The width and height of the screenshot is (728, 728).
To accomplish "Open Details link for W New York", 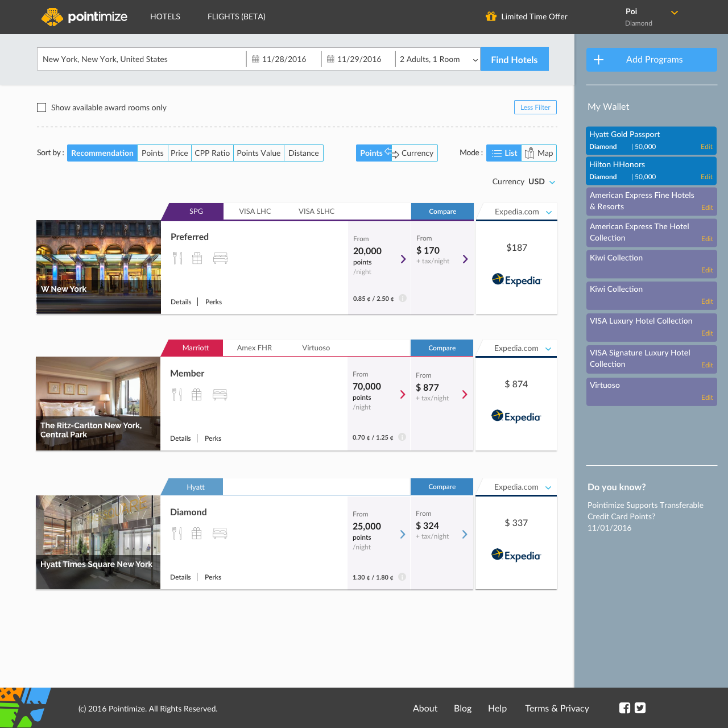I will coord(181,302).
